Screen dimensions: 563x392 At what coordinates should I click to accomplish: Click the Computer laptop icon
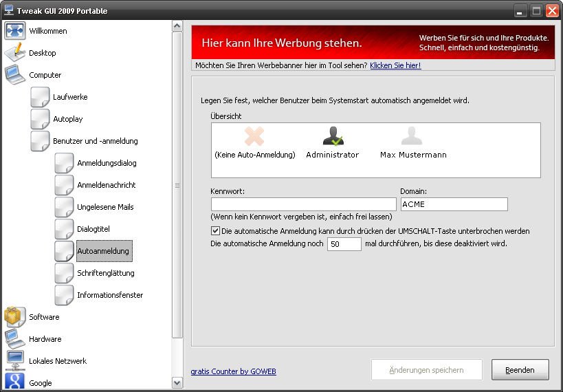tap(14, 75)
